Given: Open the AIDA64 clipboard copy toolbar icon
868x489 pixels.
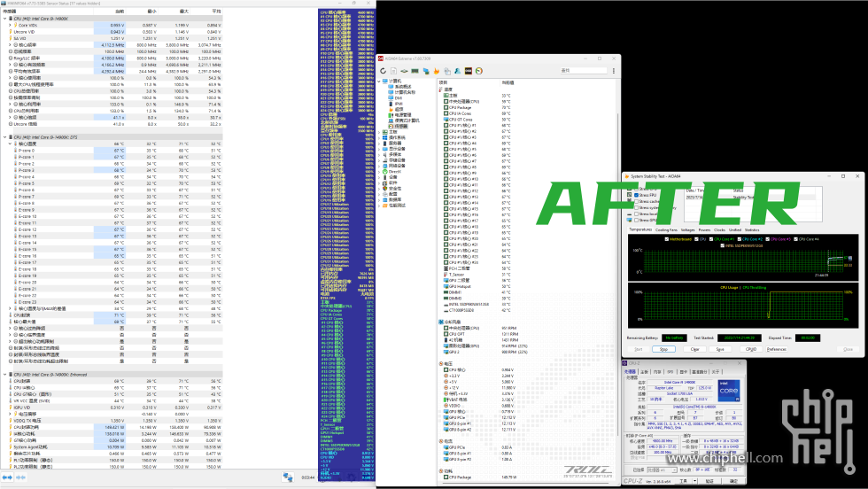Looking at the screenshot, I should [x=447, y=71].
